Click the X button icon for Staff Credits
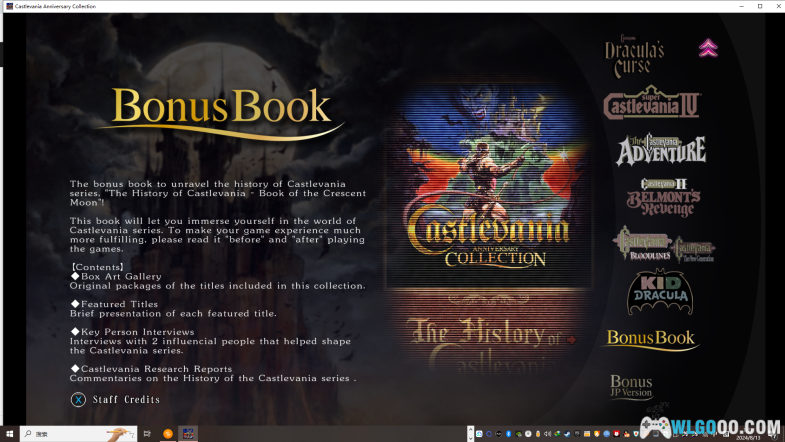 tap(78, 400)
